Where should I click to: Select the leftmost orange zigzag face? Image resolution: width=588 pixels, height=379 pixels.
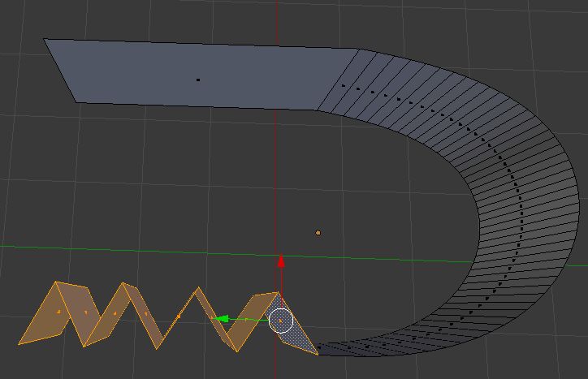(45, 313)
